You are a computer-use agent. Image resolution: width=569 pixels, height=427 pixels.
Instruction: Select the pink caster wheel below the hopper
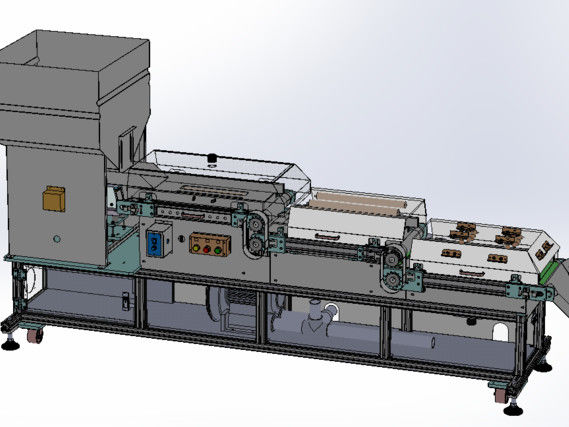click(36, 336)
